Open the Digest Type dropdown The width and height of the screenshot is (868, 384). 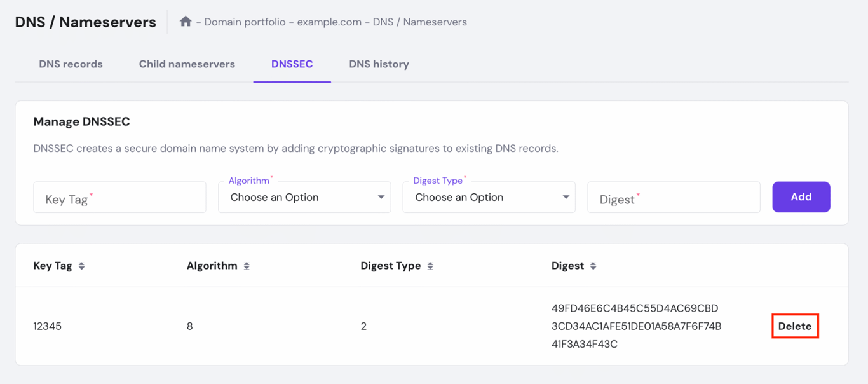[x=489, y=197]
